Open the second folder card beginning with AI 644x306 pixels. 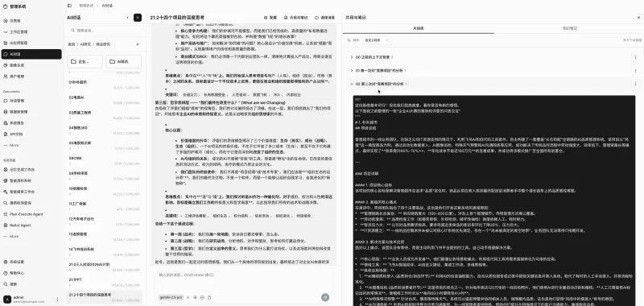click(x=124, y=62)
